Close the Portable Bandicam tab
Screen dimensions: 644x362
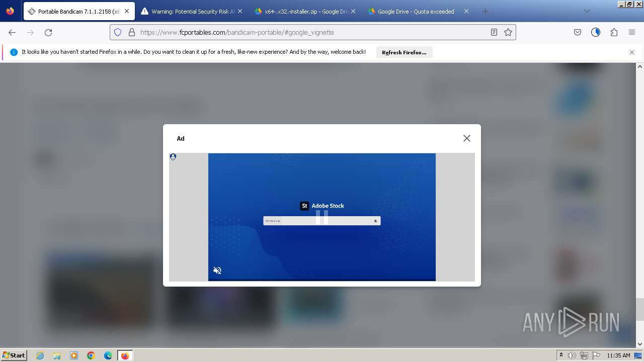pyautogui.click(x=127, y=11)
